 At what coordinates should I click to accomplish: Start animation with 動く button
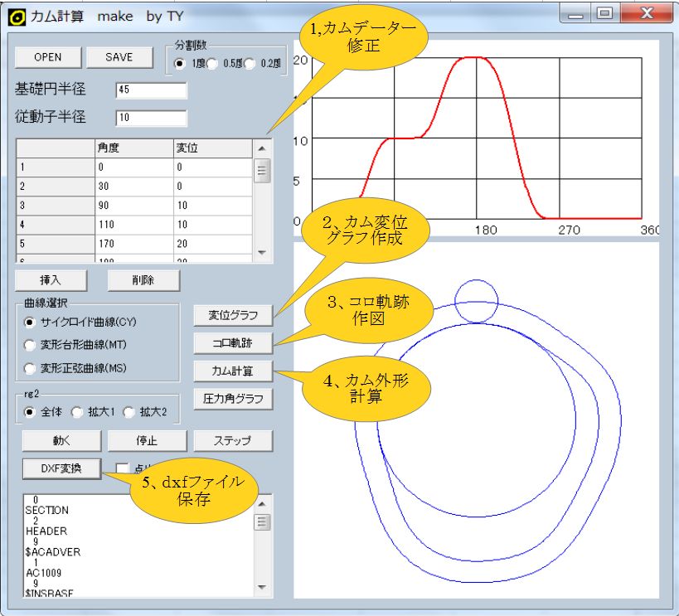55,440
